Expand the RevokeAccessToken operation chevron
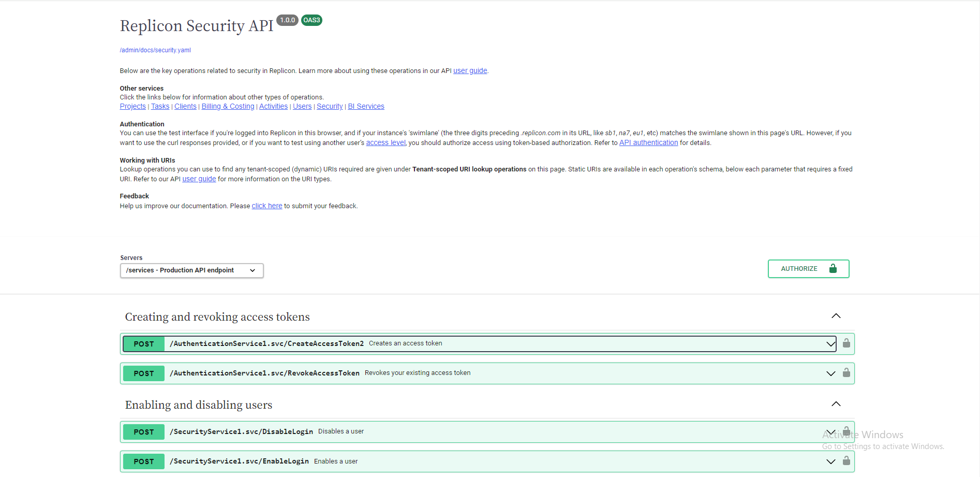Screen dimensions: 980x477 [x=830, y=373]
